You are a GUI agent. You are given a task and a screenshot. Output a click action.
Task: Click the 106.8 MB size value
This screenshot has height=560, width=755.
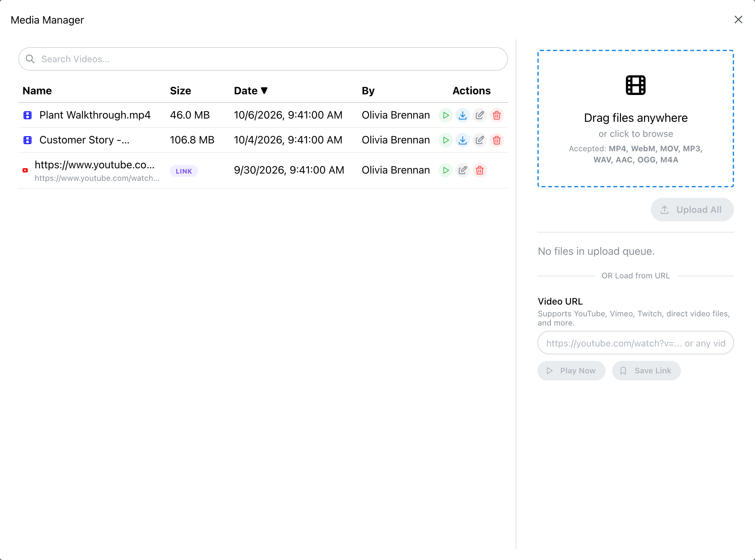click(x=192, y=140)
